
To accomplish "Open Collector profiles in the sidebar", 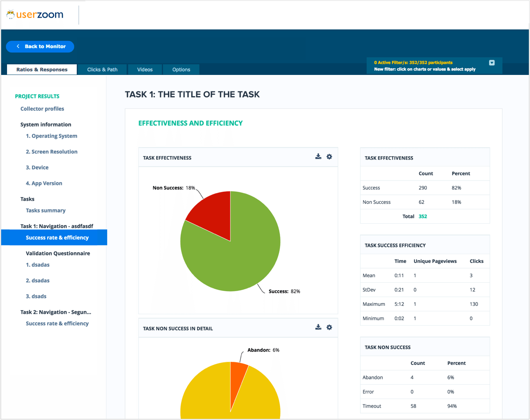I will (x=42, y=109).
